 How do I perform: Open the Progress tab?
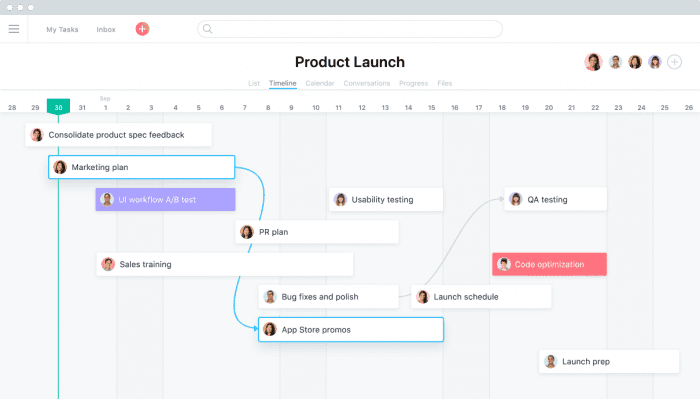pyautogui.click(x=413, y=83)
